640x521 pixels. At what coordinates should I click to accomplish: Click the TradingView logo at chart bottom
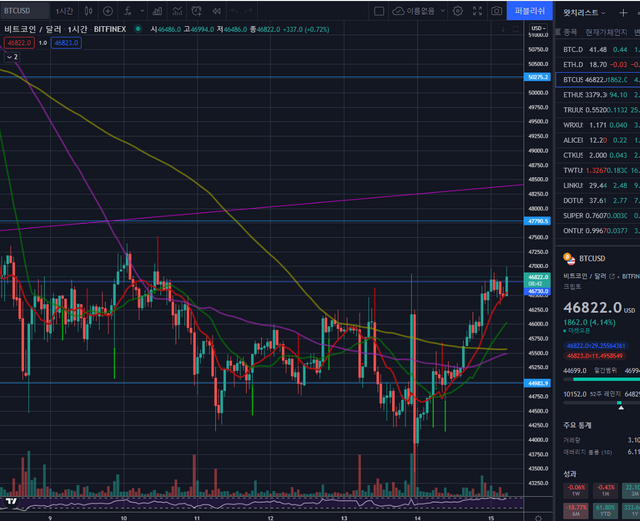click(11, 501)
